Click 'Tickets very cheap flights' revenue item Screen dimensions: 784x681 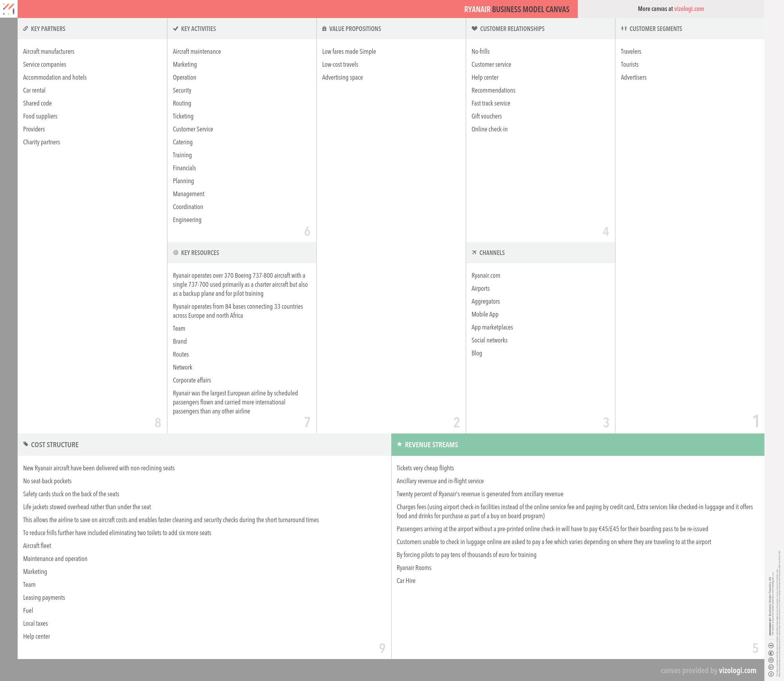425,468
